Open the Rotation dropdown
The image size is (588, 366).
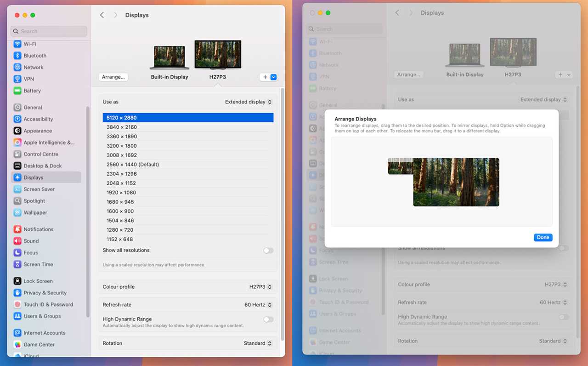pyautogui.click(x=258, y=343)
